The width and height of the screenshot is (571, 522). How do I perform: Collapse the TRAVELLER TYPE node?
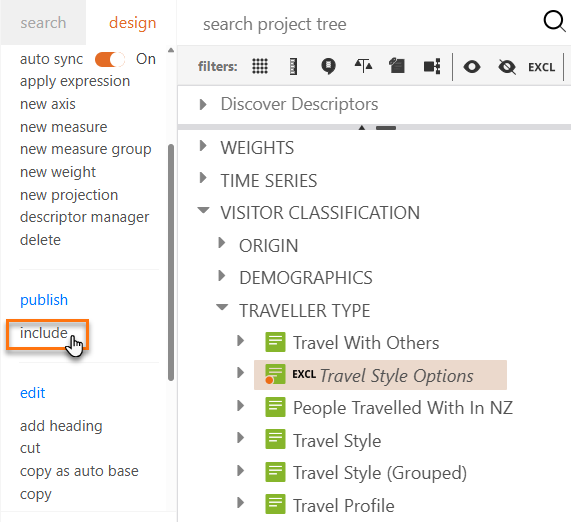tap(222, 307)
